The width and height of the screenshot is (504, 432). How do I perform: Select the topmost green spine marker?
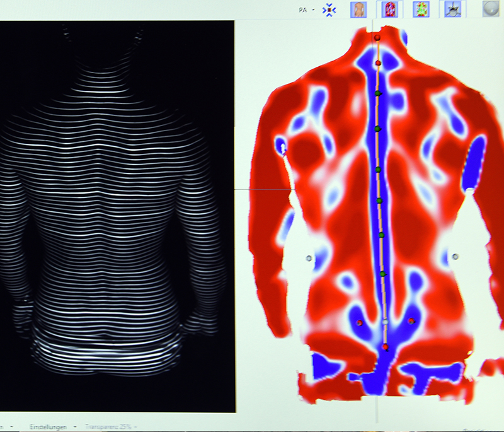click(x=377, y=93)
